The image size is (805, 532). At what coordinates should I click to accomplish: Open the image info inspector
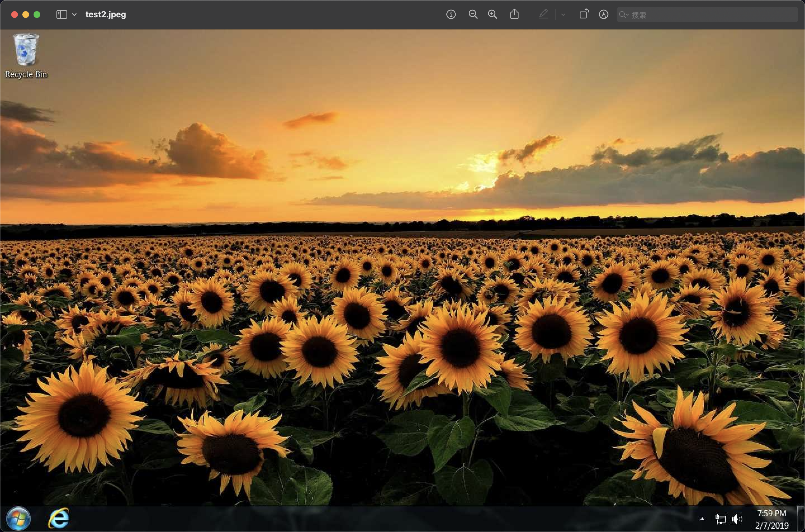(451, 14)
